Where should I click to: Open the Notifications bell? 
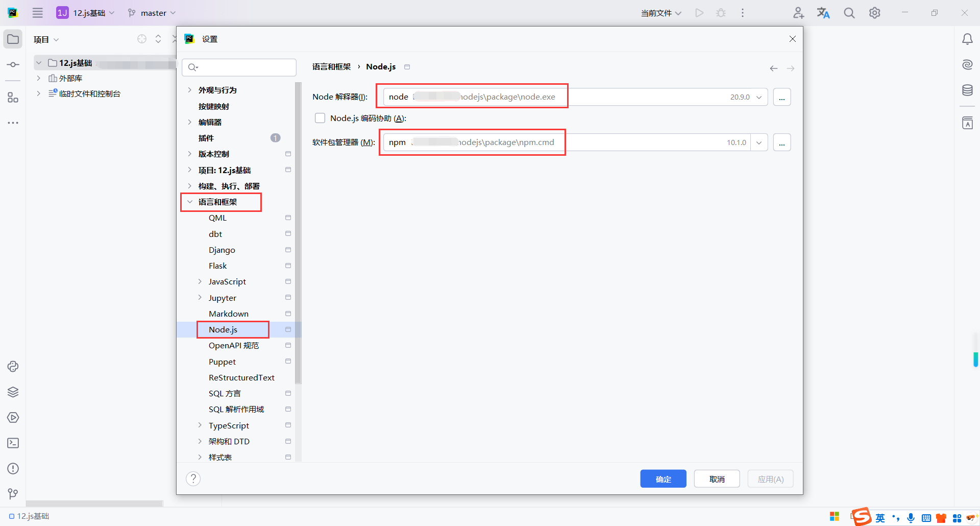[967, 39]
